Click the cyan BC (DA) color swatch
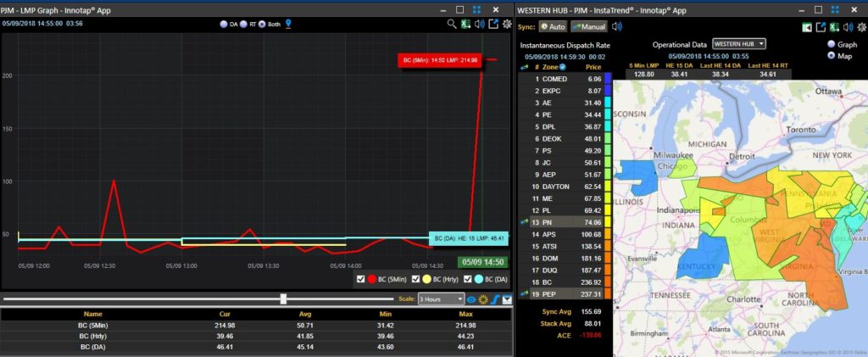The height and width of the screenshot is (357, 868). pyautogui.click(x=478, y=279)
